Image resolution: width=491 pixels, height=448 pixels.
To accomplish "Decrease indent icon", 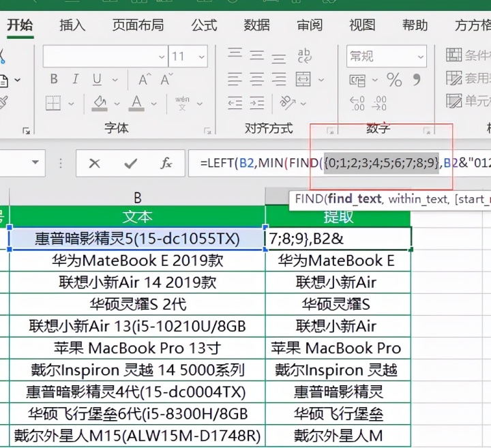I will pyautogui.click(x=235, y=103).
